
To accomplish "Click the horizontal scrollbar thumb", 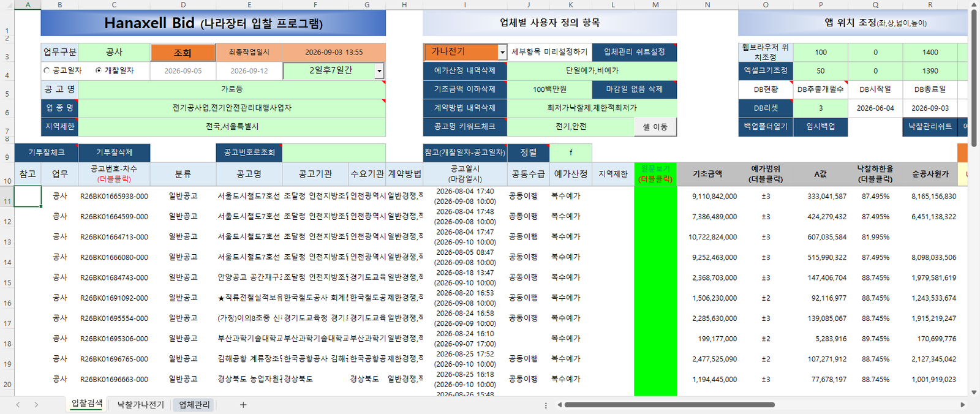I will [x=669, y=405].
